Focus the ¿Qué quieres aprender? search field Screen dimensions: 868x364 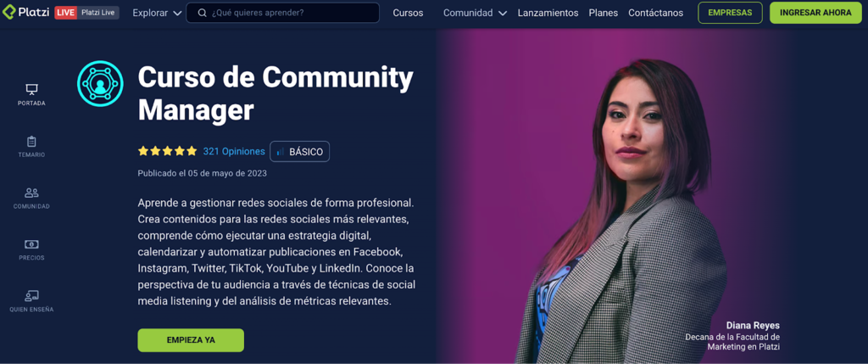click(x=283, y=13)
